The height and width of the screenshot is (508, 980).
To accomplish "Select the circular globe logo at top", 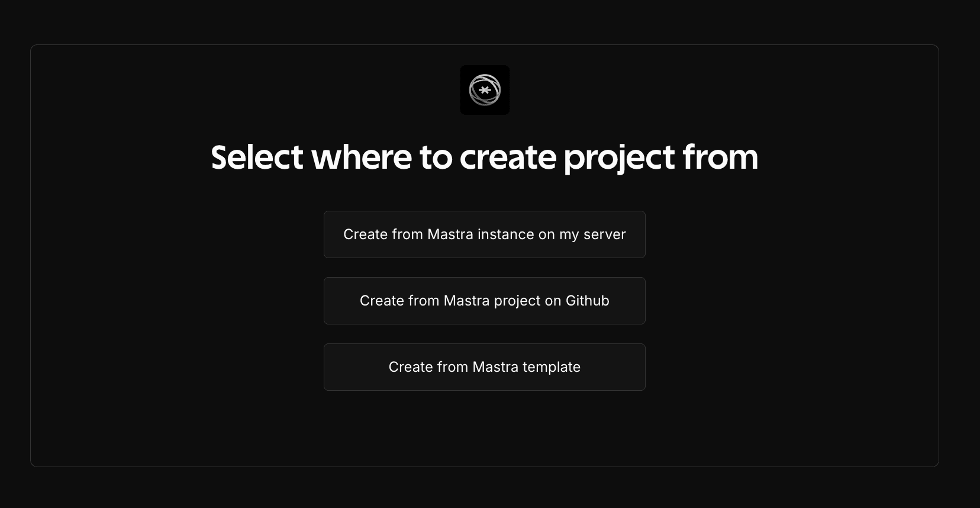I will pos(485,90).
